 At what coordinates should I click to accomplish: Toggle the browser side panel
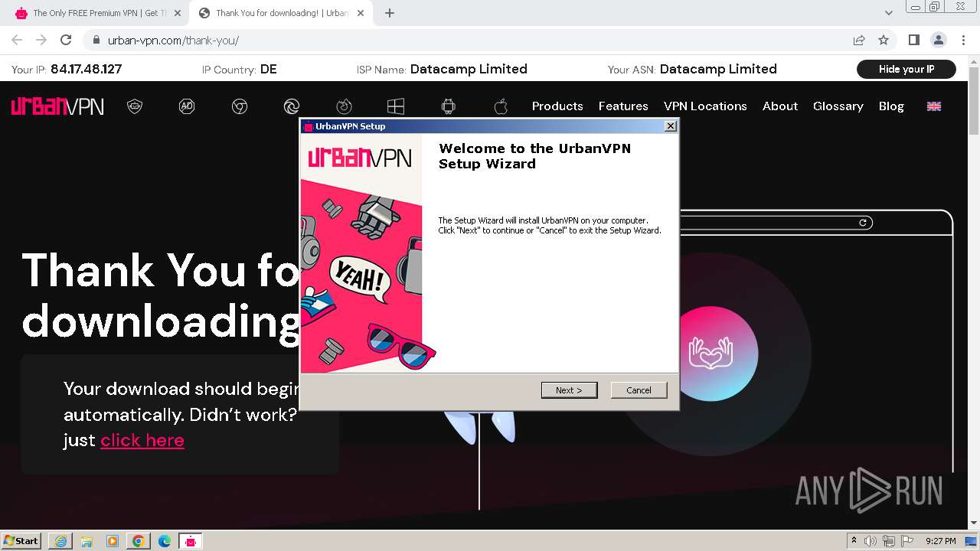914,40
